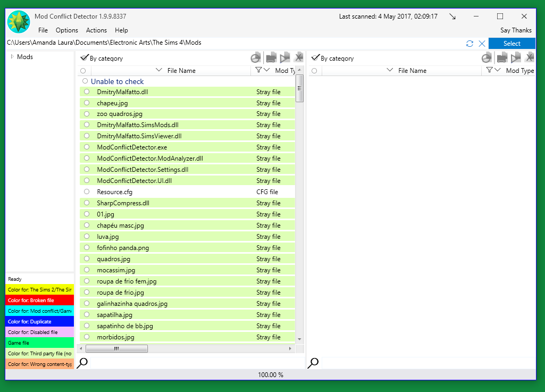Select all files via left header radio
545x392 pixels.
click(83, 71)
